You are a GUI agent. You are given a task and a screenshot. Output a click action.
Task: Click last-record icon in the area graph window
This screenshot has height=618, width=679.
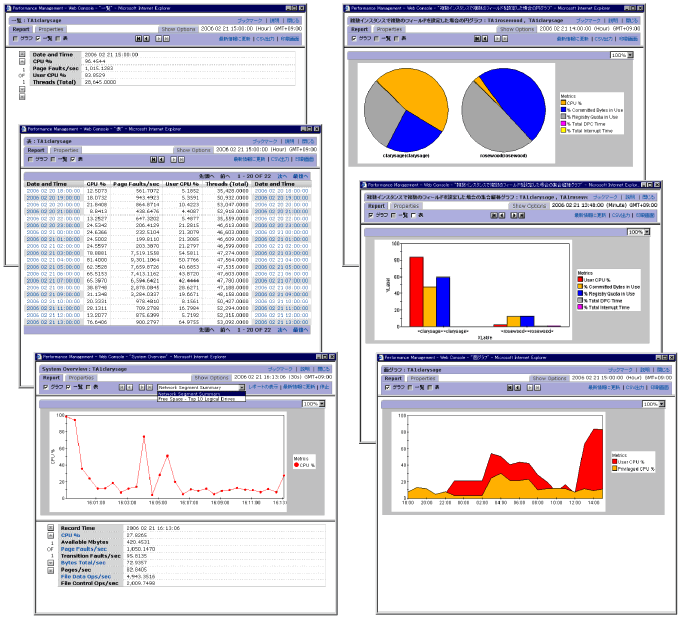click(x=537, y=388)
